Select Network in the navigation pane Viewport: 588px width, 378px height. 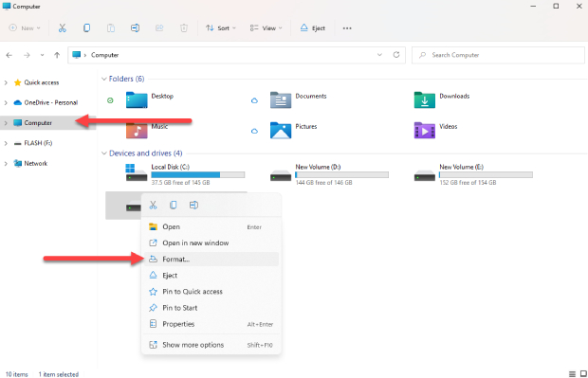pyautogui.click(x=36, y=163)
